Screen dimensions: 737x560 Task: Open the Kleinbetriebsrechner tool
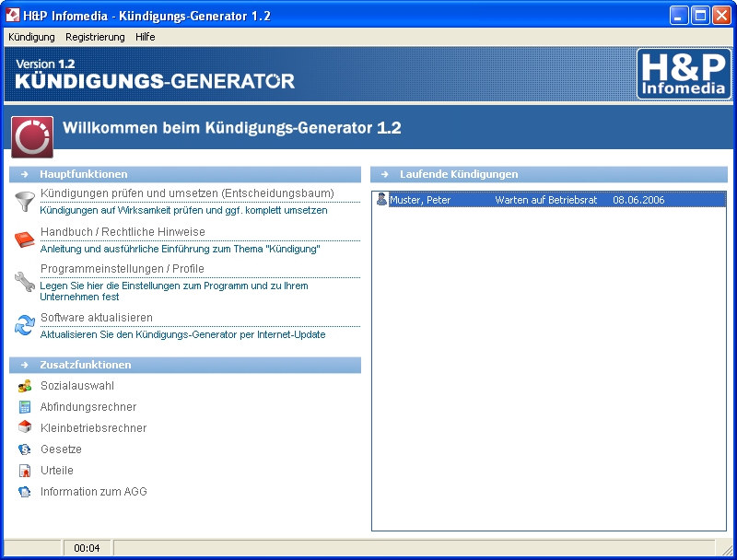coord(94,428)
